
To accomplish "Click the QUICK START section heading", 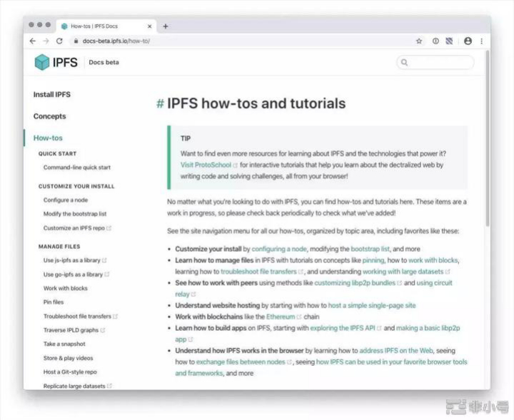I will click(57, 153).
